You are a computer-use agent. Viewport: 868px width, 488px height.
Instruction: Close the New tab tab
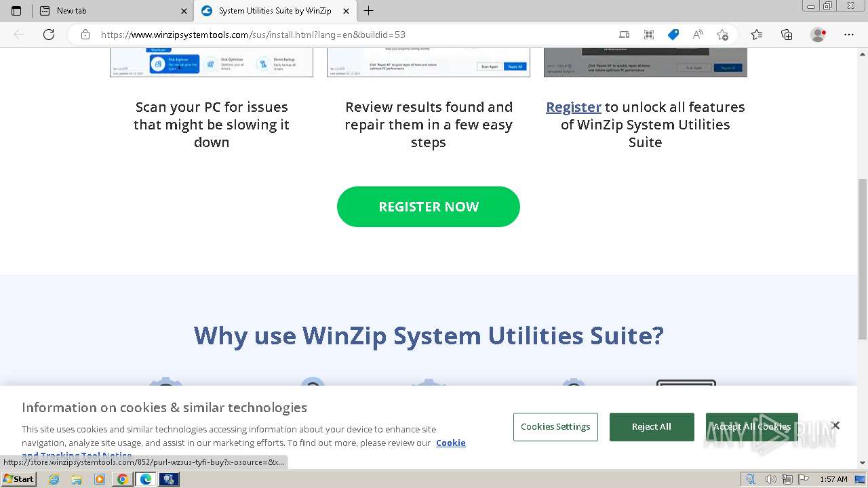pyautogui.click(x=184, y=11)
